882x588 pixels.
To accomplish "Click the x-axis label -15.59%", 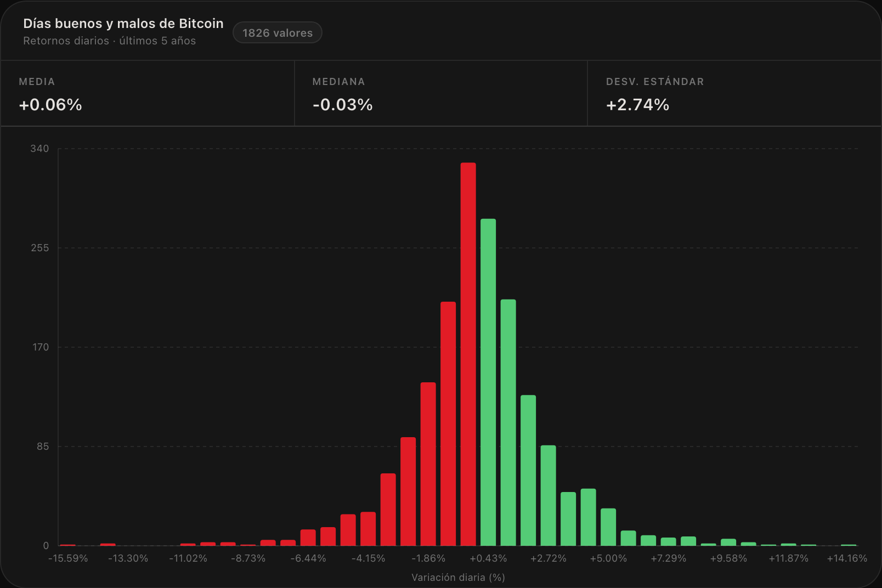I will (68, 558).
